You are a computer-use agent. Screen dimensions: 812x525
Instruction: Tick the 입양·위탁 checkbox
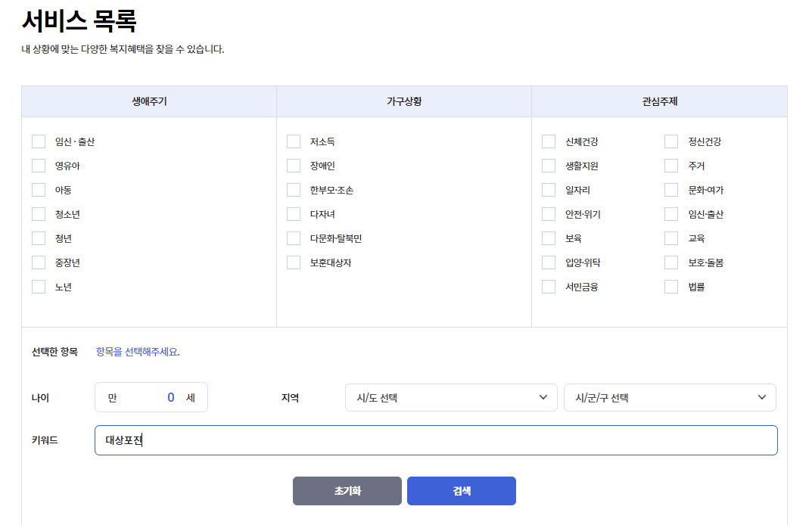(x=549, y=262)
